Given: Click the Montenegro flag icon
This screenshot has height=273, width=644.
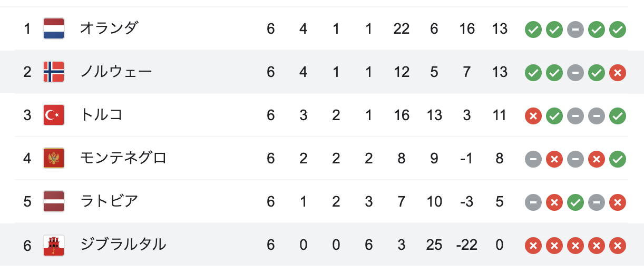Looking at the screenshot, I should tap(54, 158).
